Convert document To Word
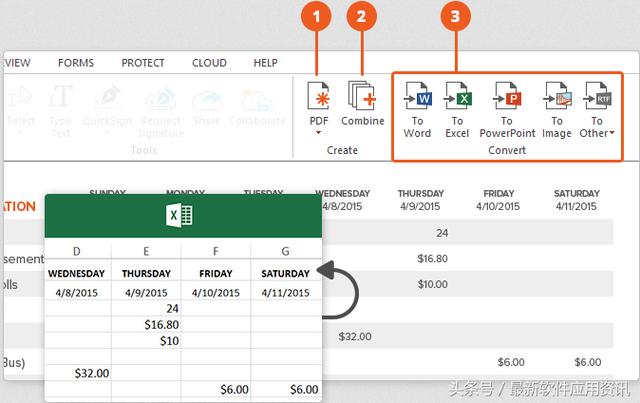Screen dimensions: 640x403 click(417, 110)
